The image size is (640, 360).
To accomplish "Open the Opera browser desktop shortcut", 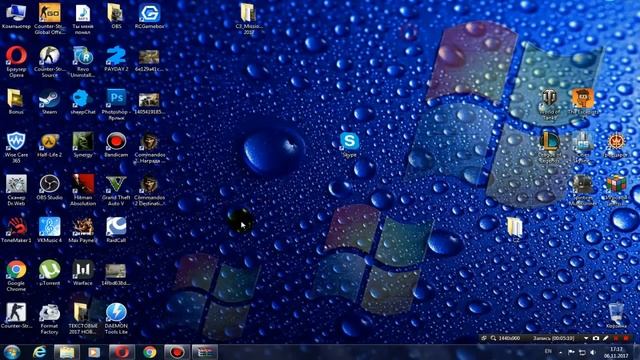I will click(x=16, y=61).
